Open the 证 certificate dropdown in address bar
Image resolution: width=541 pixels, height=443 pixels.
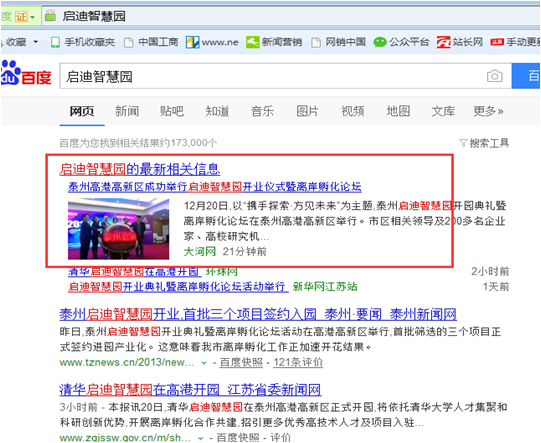pyautogui.click(x=25, y=17)
